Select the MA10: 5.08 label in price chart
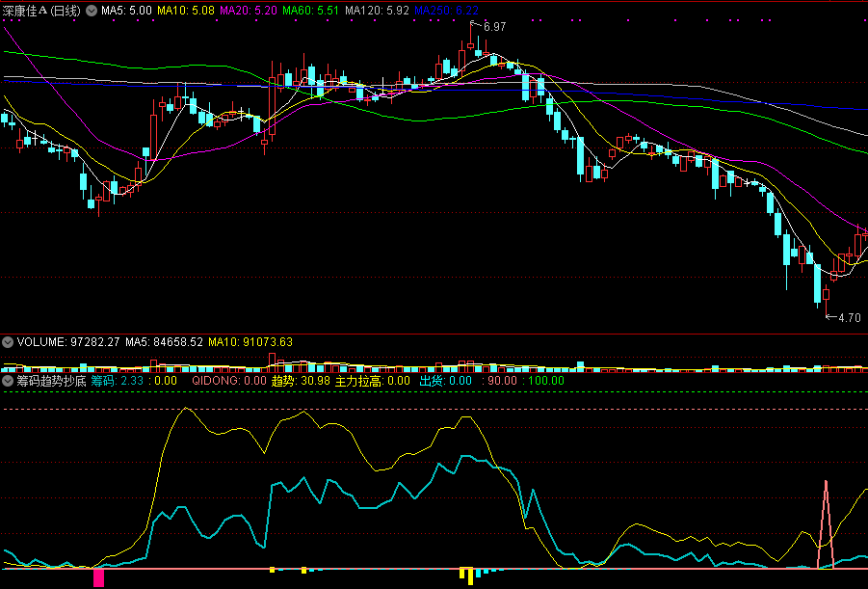Screen dimensions: 868x589 click(185, 11)
